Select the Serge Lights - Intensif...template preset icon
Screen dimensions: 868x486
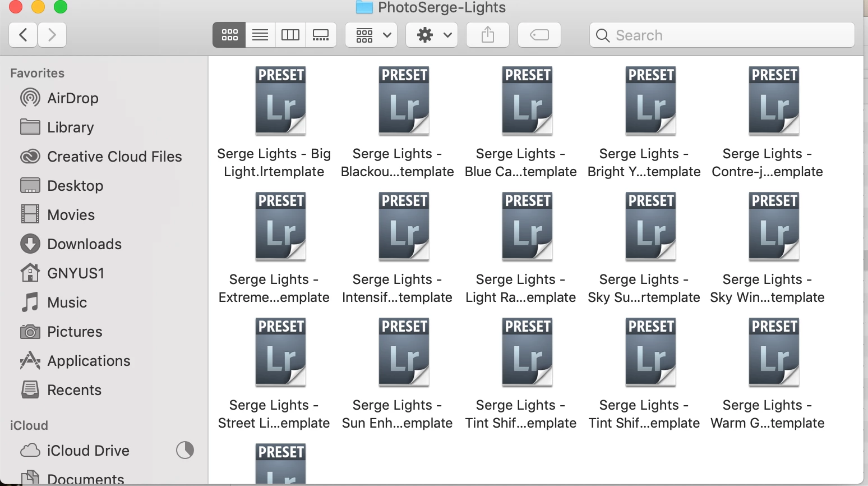click(x=404, y=226)
